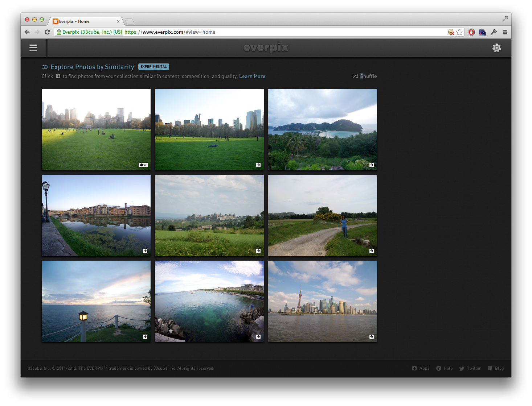Open the hamburger sidebar menu in Everpix
Viewport: 532px width, 406px height.
[x=33, y=48]
